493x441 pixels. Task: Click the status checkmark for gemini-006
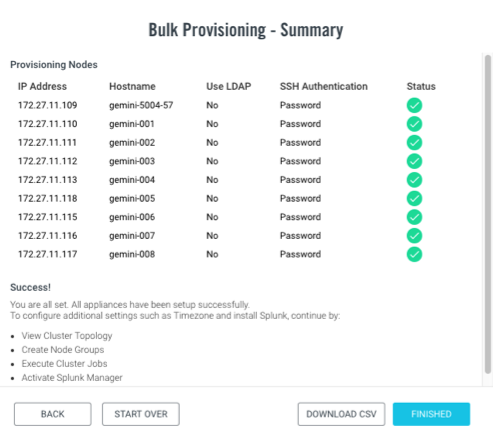point(414,217)
